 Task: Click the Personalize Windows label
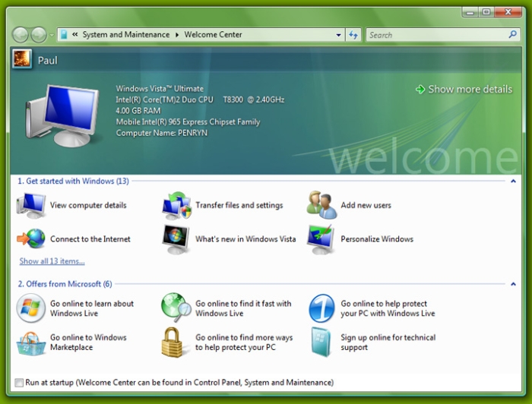pos(377,239)
